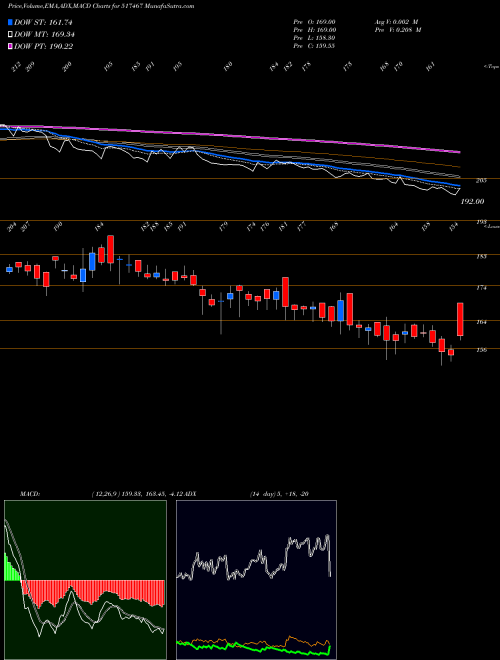500x660 pixels.
Task: Click the 205 axis level label
Action: 481,181
